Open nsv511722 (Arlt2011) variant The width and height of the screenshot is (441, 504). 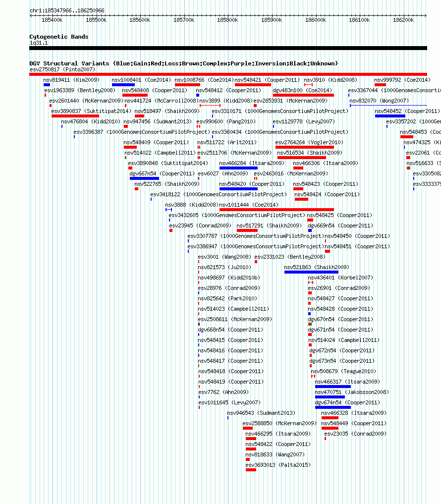point(227,142)
